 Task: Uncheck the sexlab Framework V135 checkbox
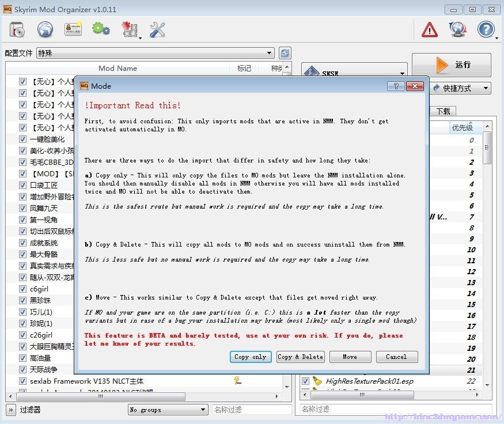pyautogui.click(x=22, y=381)
